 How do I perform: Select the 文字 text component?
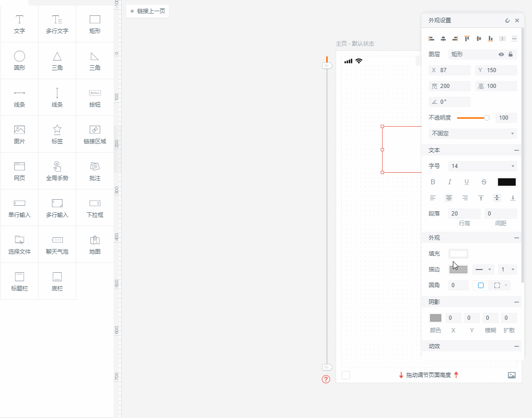pos(20,24)
